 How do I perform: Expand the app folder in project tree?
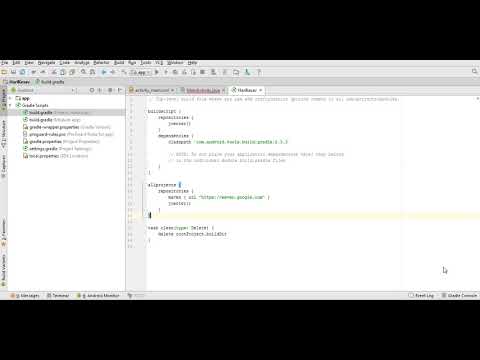pos(10,98)
